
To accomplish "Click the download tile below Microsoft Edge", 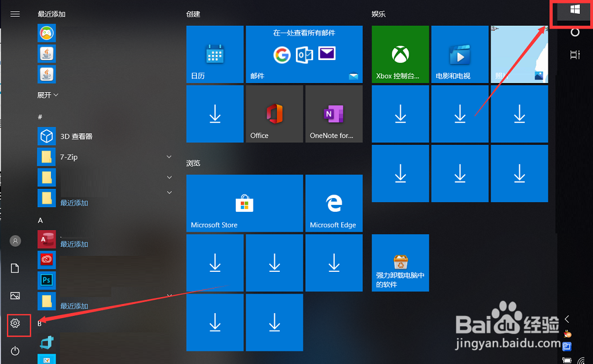I will click(x=334, y=263).
